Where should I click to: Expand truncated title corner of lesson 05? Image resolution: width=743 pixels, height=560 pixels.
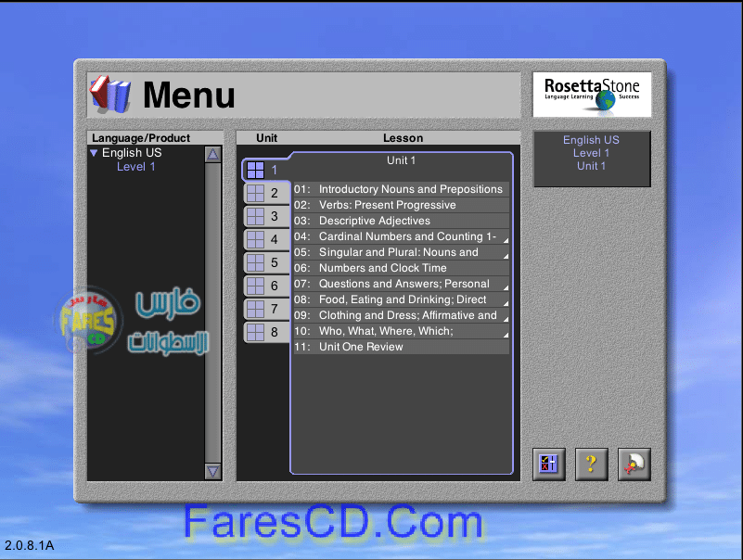(x=506, y=256)
